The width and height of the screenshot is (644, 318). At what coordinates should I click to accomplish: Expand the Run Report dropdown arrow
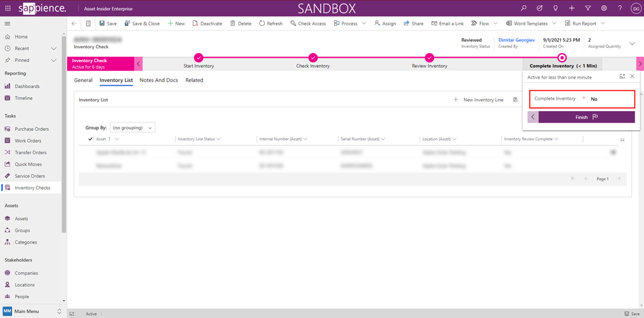point(602,23)
